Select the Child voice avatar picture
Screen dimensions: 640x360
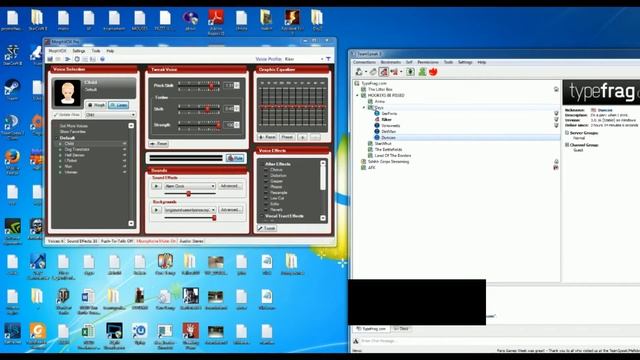(67, 93)
